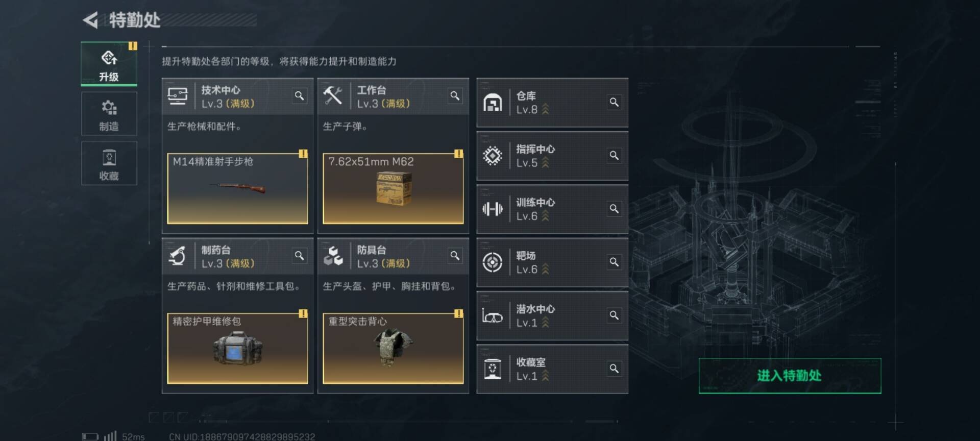Select the 升级 tab
This screenshot has width=980, height=441.
[109, 64]
